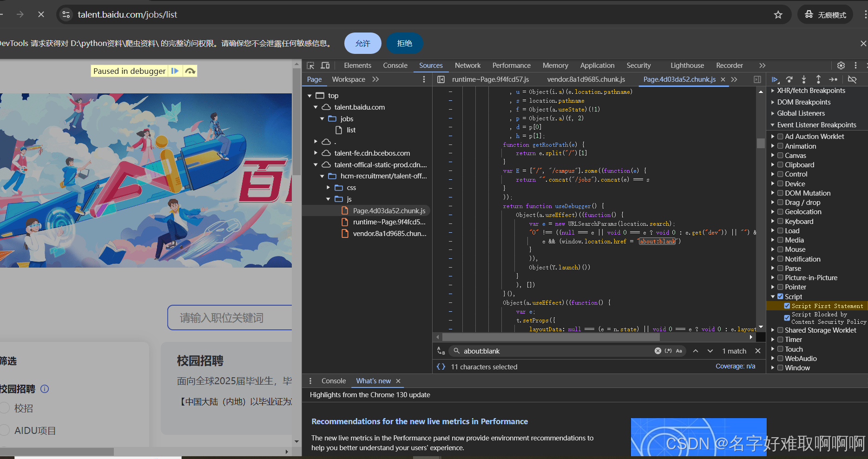Go to next search match
This screenshot has width=868, height=459.
click(x=710, y=351)
